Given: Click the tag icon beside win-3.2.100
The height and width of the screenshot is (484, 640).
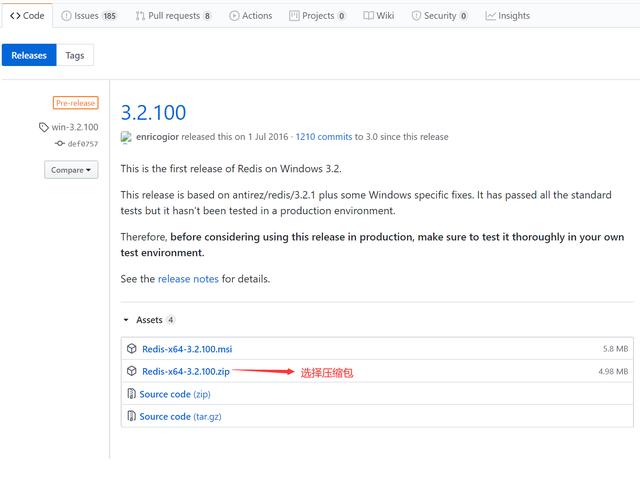Looking at the screenshot, I should click(x=44, y=127).
